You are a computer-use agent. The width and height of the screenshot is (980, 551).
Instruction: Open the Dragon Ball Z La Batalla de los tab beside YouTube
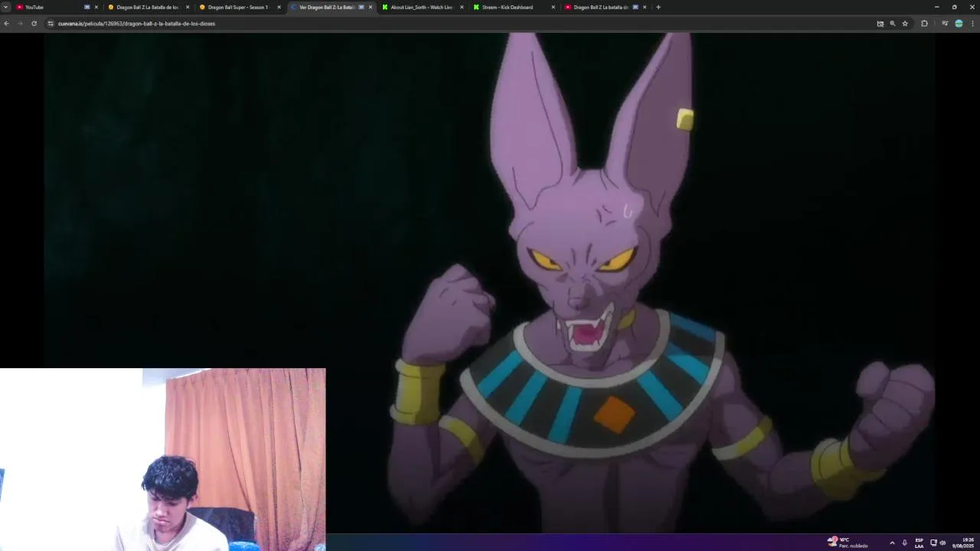(147, 7)
